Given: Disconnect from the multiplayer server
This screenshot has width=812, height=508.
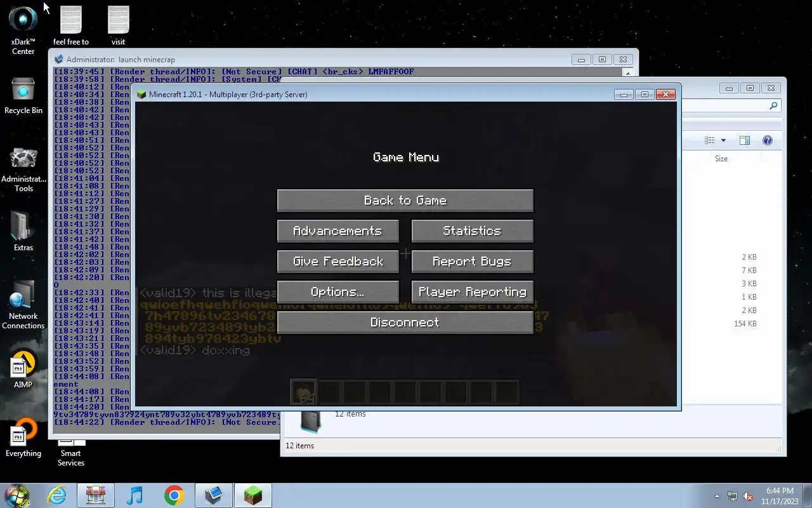Looking at the screenshot, I should (x=405, y=323).
